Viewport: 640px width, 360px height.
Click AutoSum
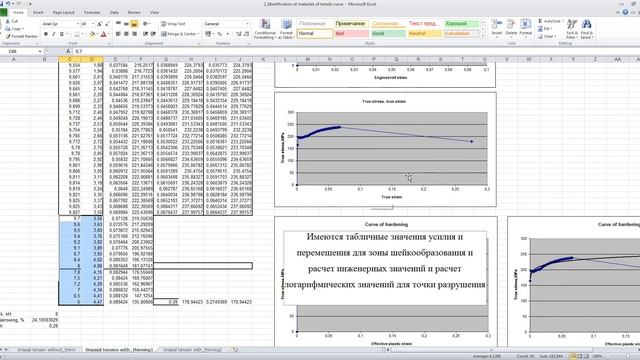click(x=550, y=21)
